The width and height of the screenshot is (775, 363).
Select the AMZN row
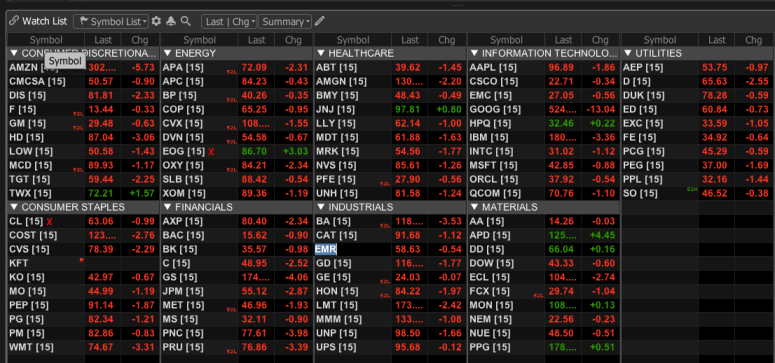pos(83,67)
